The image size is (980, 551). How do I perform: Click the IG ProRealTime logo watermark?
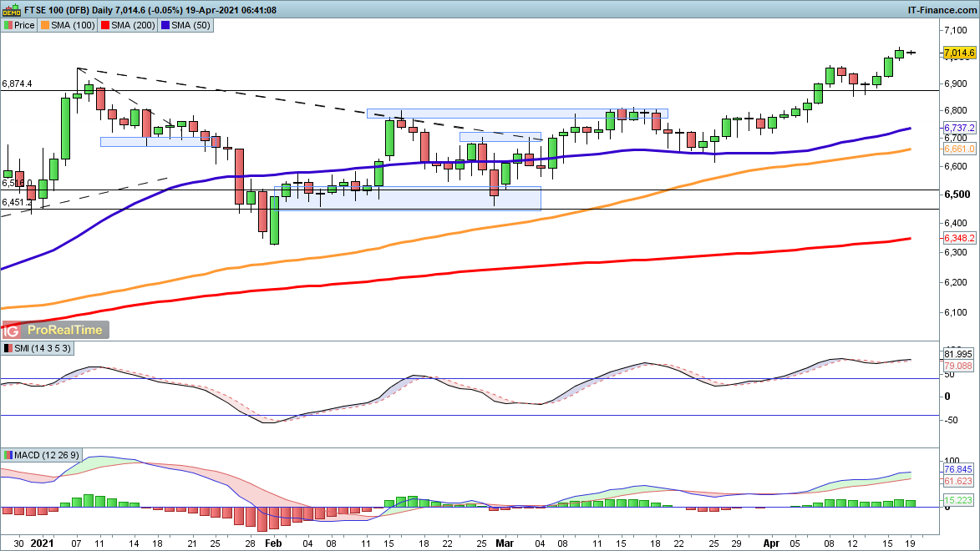click(x=55, y=330)
